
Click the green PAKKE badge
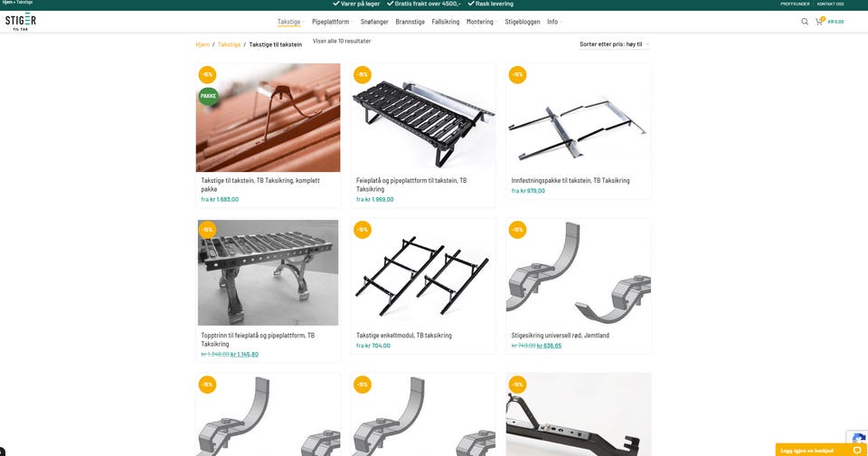pyautogui.click(x=208, y=96)
